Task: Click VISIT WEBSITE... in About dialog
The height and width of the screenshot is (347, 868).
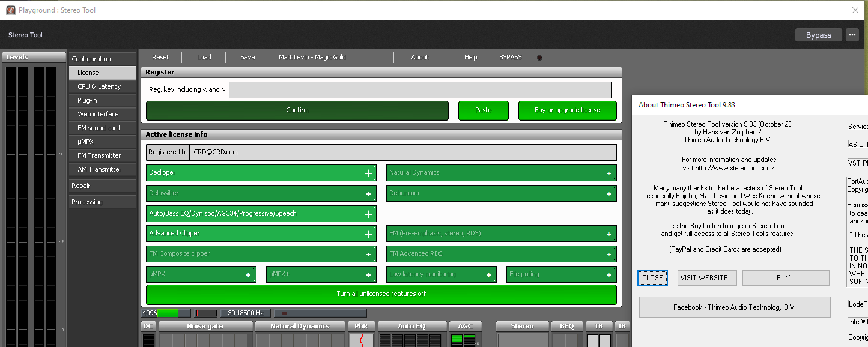Action: tap(707, 278)
